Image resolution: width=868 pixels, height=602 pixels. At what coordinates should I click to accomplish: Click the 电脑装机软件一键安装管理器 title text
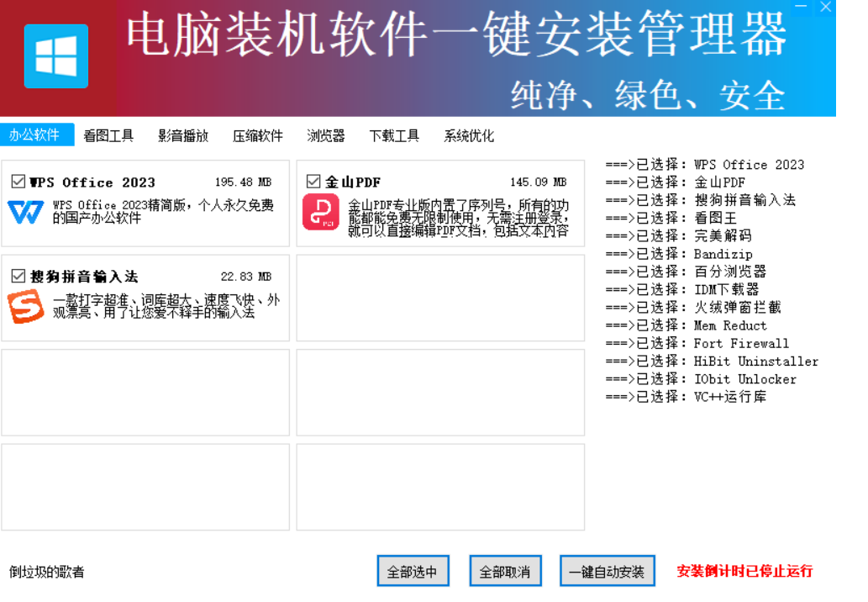tap(457, 34)
